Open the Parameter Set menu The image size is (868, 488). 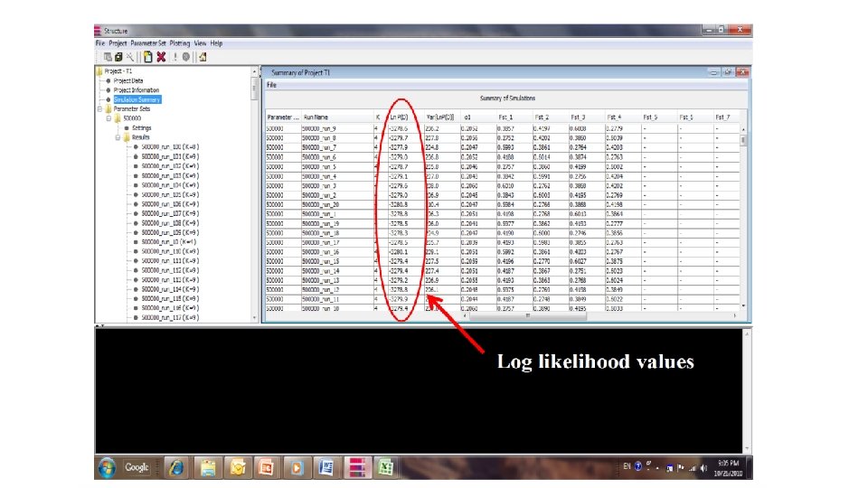(x=147, y=43)
